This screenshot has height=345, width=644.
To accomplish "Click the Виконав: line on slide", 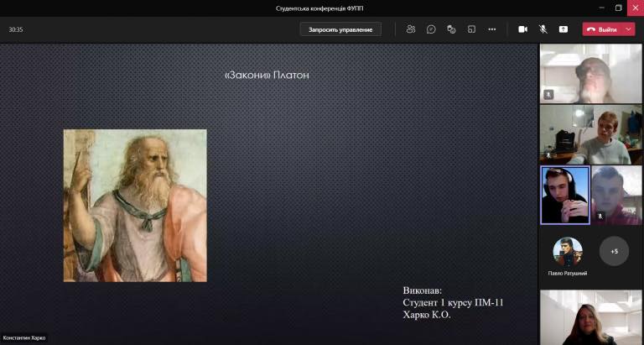I will click(x=423, y=290).
